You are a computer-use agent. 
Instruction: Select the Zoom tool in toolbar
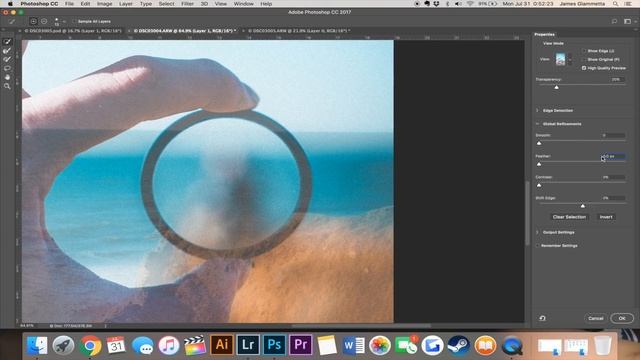coord(7,86)
